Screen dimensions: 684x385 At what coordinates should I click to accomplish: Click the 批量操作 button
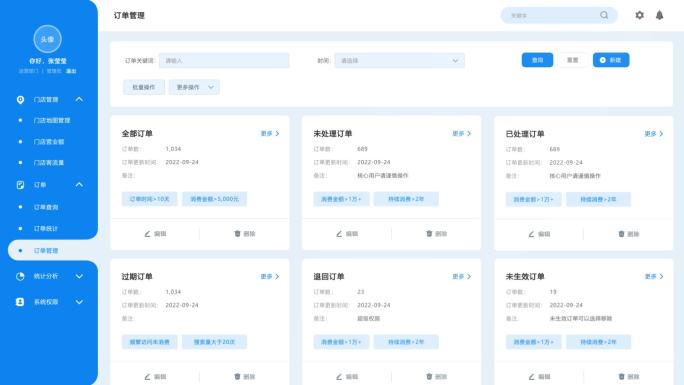click(x=144, y=87)
